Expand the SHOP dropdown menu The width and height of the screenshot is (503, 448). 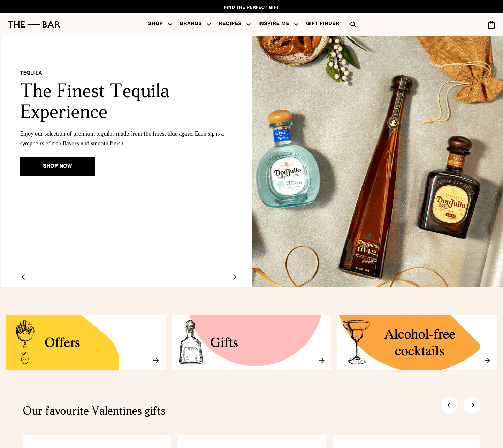(160, 24)
